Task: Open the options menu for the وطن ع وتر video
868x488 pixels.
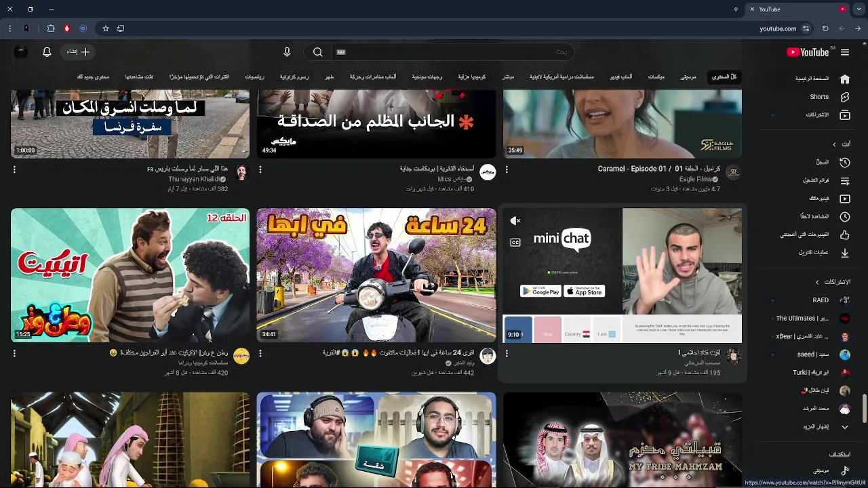Action: 14,353
